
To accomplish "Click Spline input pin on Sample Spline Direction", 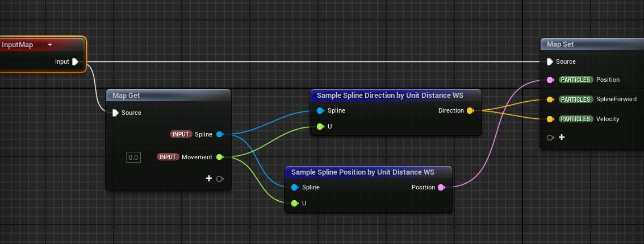I will [320, 110].
